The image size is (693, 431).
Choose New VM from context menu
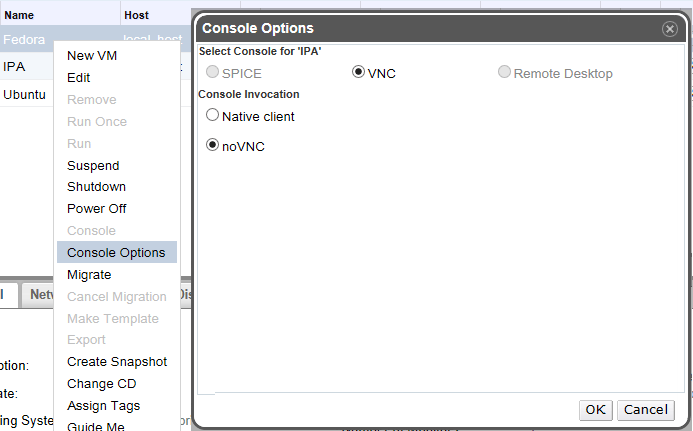tap(92, 56)
